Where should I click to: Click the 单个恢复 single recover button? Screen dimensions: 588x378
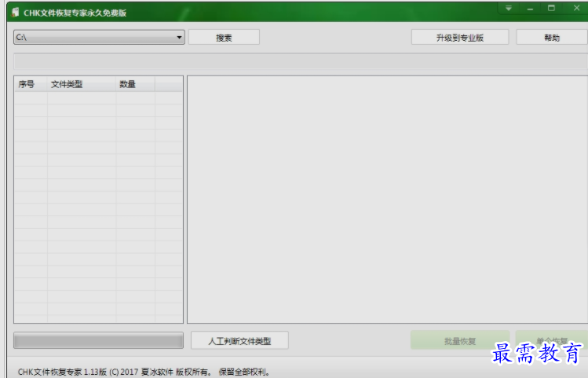click(x=552, y=340)
